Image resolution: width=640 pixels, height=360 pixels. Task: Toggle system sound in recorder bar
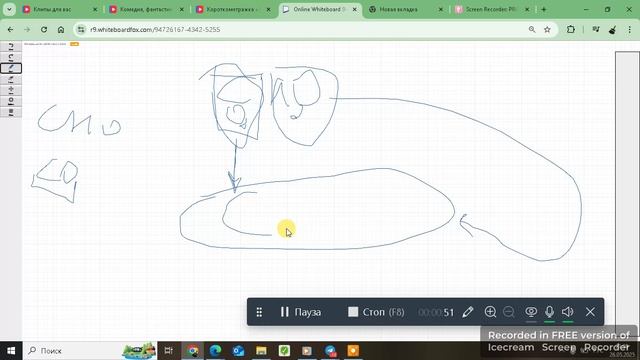[568, 312]
